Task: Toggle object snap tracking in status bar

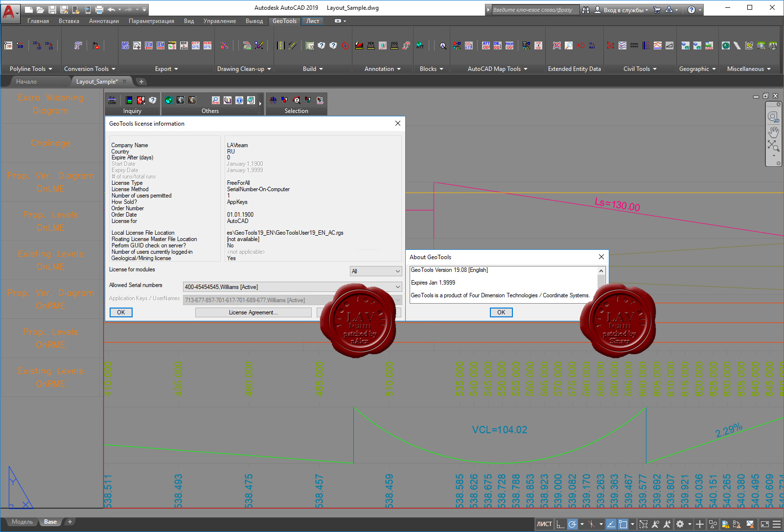Action: click(x=611, y=524)
